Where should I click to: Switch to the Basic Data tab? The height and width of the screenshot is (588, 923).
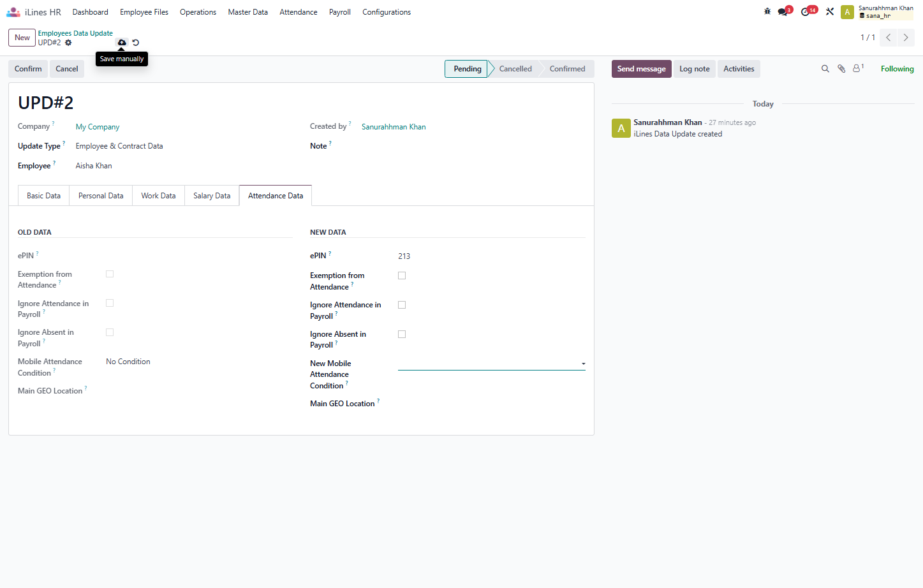point(43,196)
